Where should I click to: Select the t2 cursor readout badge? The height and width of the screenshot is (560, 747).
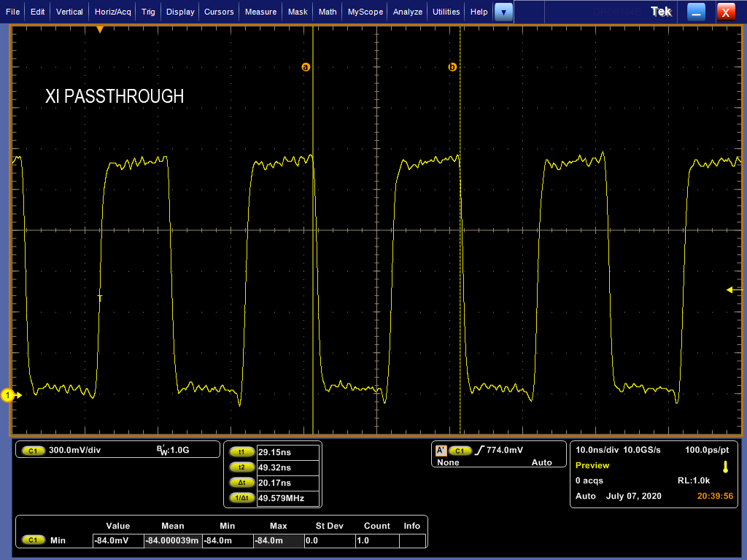point(241,467)
